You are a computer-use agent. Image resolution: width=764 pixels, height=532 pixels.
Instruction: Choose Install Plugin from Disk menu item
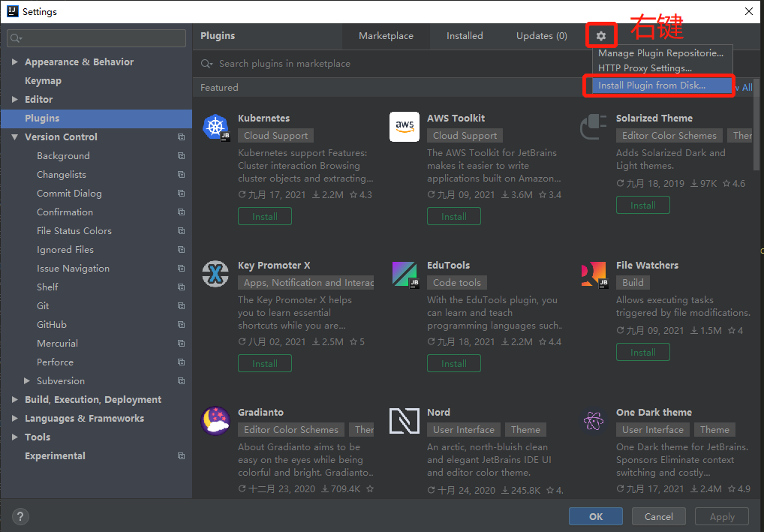tap(660, 86)
